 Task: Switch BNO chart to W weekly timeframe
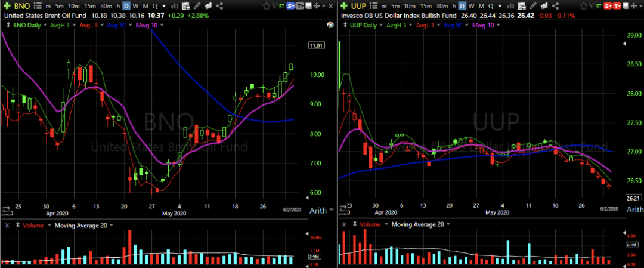135,6
